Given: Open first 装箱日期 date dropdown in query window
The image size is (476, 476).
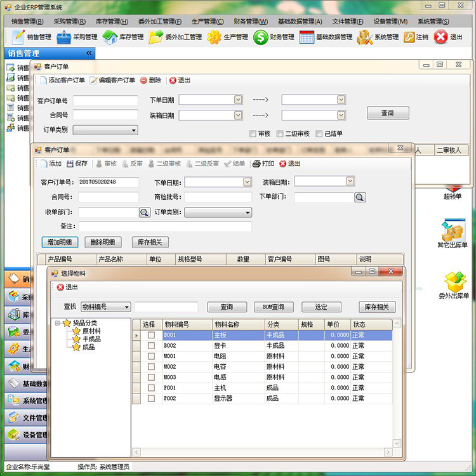Looking at the screenshot, I should (x=238, y=115).
